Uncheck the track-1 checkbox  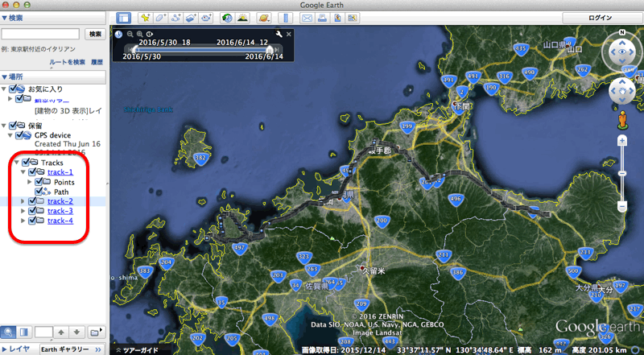(32, 171)
